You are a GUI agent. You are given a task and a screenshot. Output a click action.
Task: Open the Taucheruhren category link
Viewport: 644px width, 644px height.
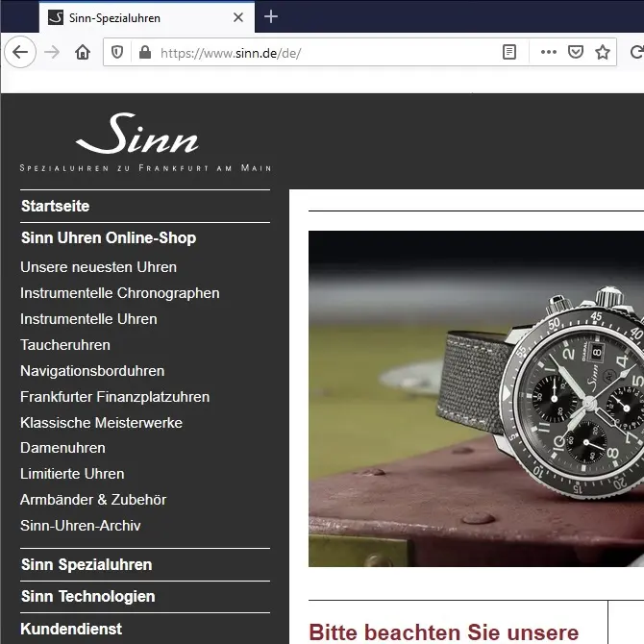coord(65,344)
